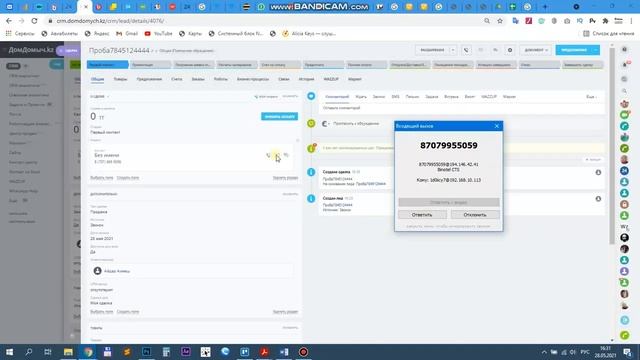Viewport: 640px width, 360px height.
Task: Click Выбрать поле under the О сделке section
Action: click(x=102, y=178)
